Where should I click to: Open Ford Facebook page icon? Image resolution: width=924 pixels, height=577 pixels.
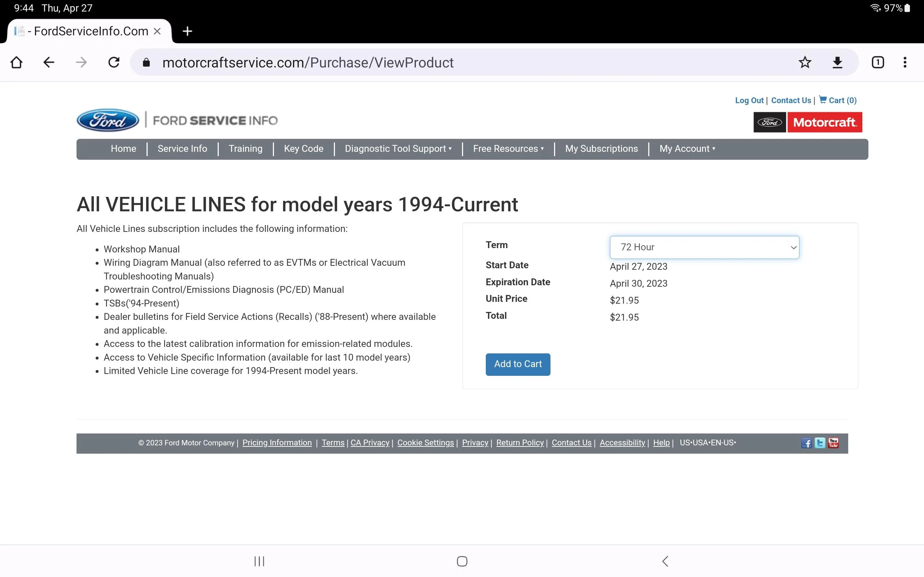click(806, 443)
